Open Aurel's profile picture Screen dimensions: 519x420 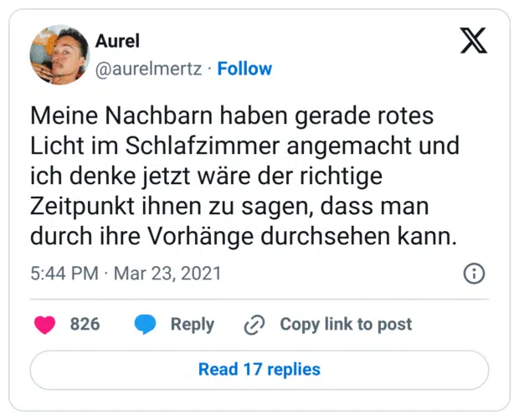59,54
